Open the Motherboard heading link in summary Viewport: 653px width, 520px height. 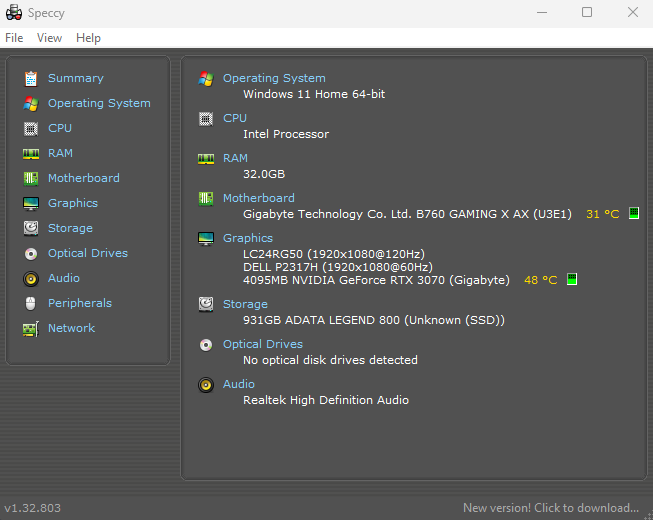[x=258, y=198]
